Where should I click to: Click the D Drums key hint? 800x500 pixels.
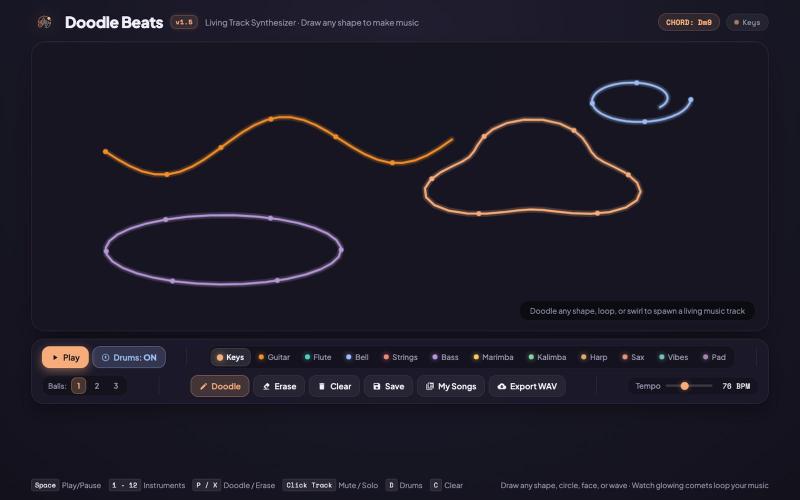[x=391, y=485]
